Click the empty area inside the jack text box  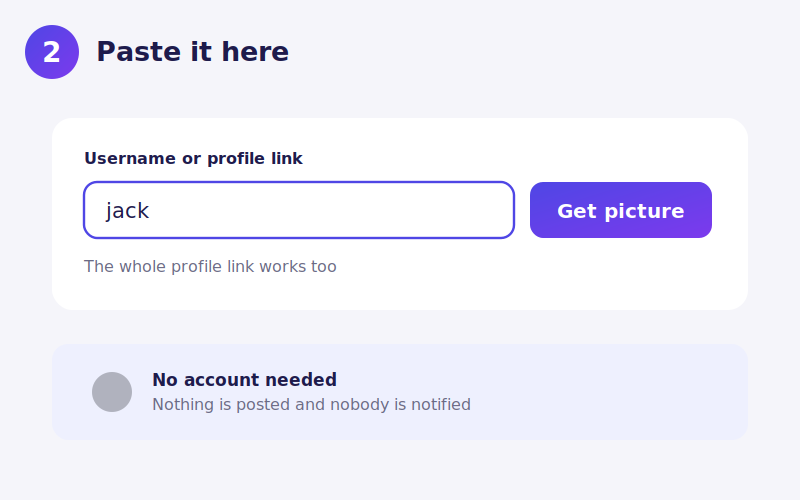(x=332, y=210)
